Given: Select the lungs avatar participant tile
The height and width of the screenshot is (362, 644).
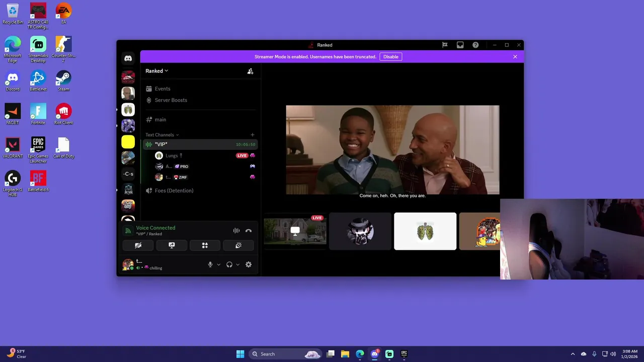Looking at the screenshot, I should click(x=425, y=231).
